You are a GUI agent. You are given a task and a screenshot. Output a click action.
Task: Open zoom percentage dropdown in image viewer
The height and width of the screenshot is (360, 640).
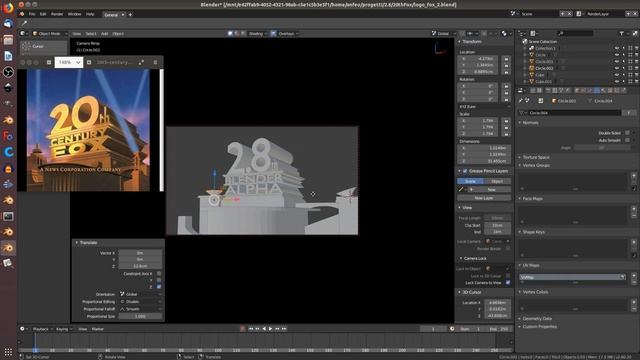[x=68, y=62]
